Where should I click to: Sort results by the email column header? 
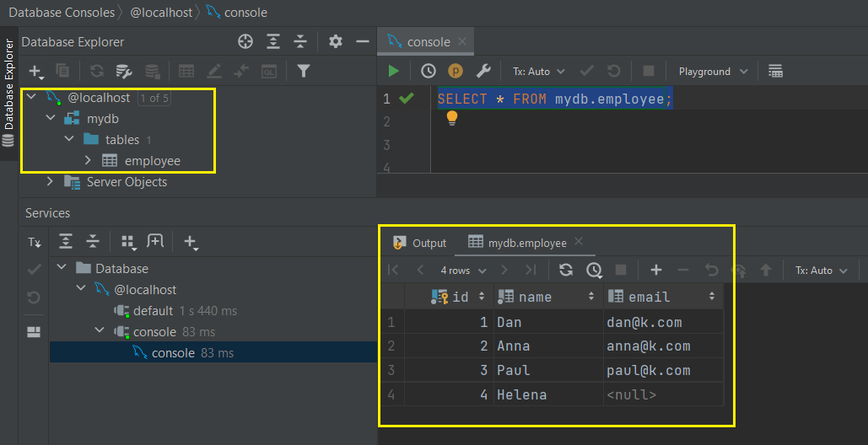(663, 297)
